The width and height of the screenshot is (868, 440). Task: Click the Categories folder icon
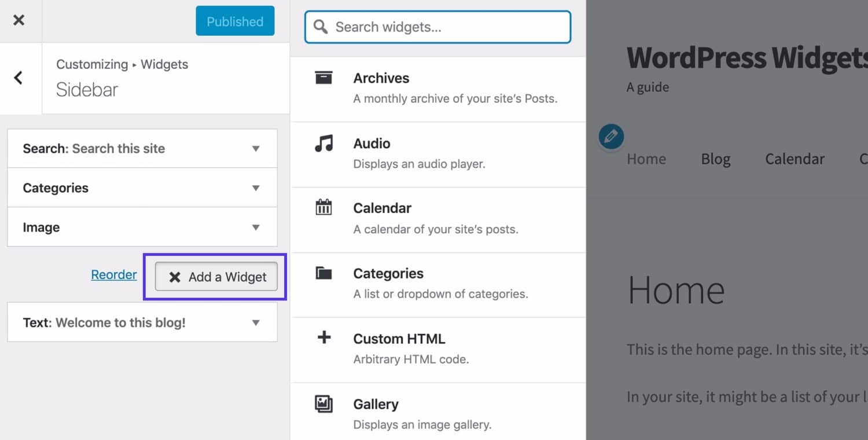click(x=325, y=273)
